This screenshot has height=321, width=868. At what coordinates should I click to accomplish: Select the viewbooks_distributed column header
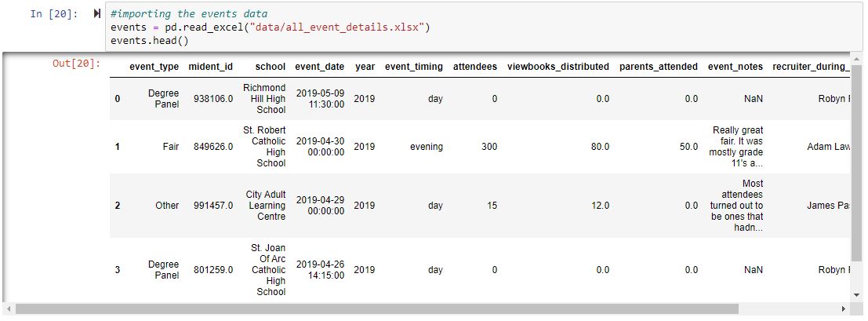click(557, 67)
